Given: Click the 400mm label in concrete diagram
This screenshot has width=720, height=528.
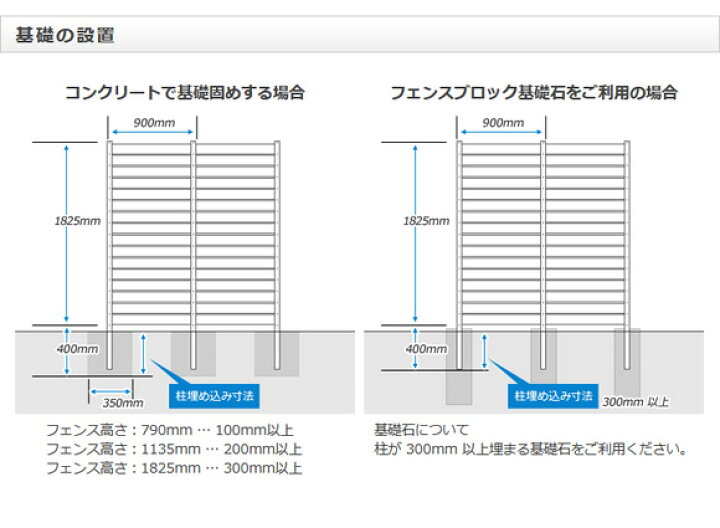Looking at the screenshot, I should click(x=77, y=349).
